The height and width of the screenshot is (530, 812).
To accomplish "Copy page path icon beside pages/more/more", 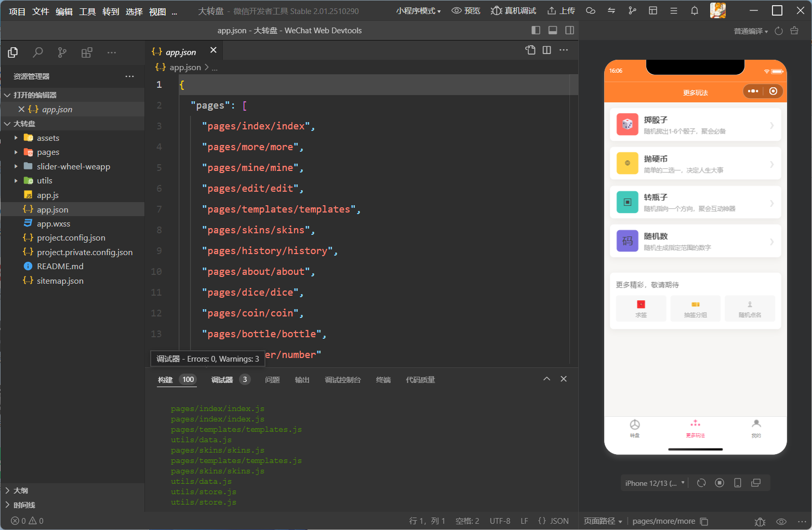I will point(704,521).
